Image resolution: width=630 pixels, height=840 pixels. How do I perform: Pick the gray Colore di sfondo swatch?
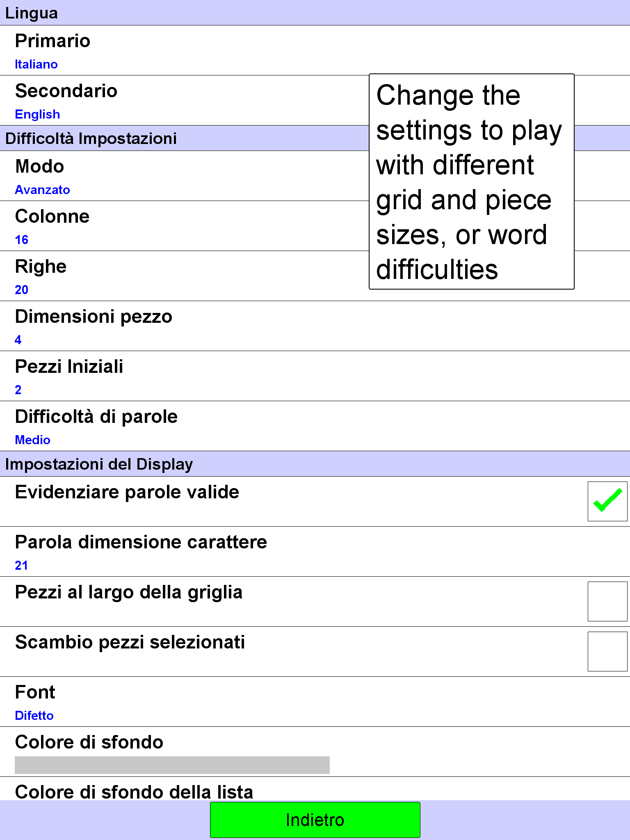click(x=172, y=765)
